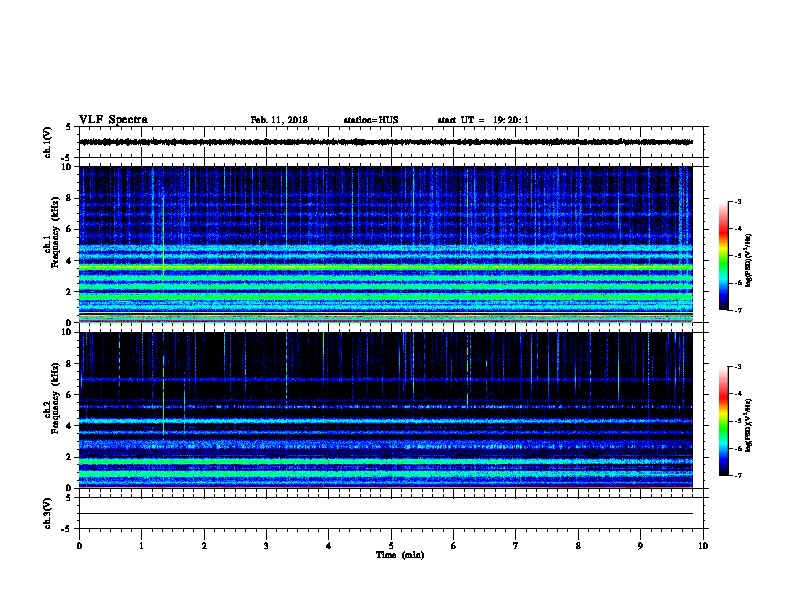The image size is (792, 612).
Task: Click time-axis tick label "6"
Action: click(x=454, y=545)
